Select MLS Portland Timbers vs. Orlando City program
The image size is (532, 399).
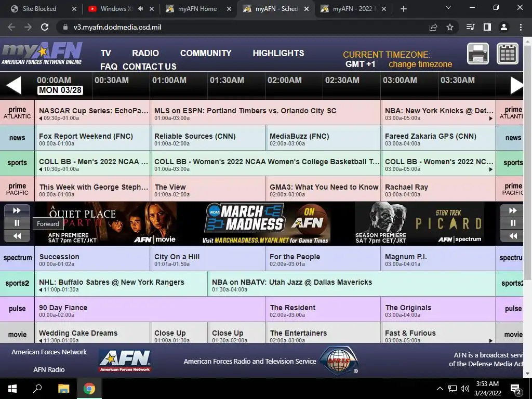tap(265, 113)
